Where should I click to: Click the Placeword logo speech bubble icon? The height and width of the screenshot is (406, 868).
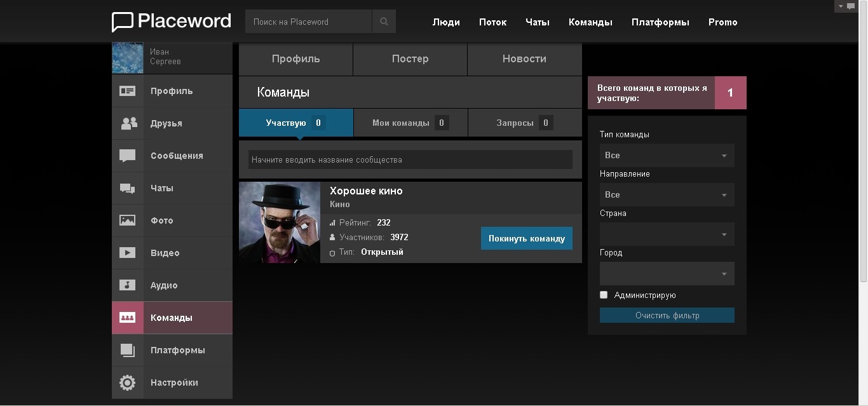coord(122,22)
